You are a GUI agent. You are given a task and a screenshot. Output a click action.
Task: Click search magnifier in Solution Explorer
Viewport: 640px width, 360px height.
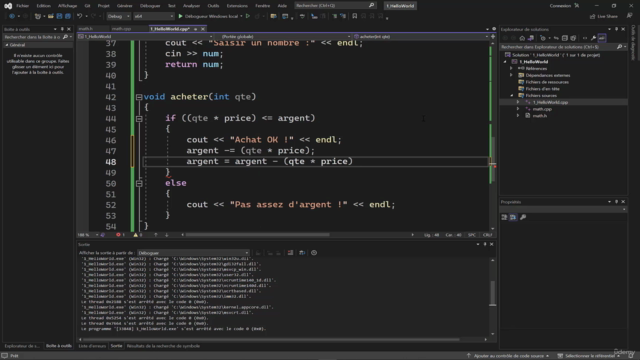coord(619,47)
